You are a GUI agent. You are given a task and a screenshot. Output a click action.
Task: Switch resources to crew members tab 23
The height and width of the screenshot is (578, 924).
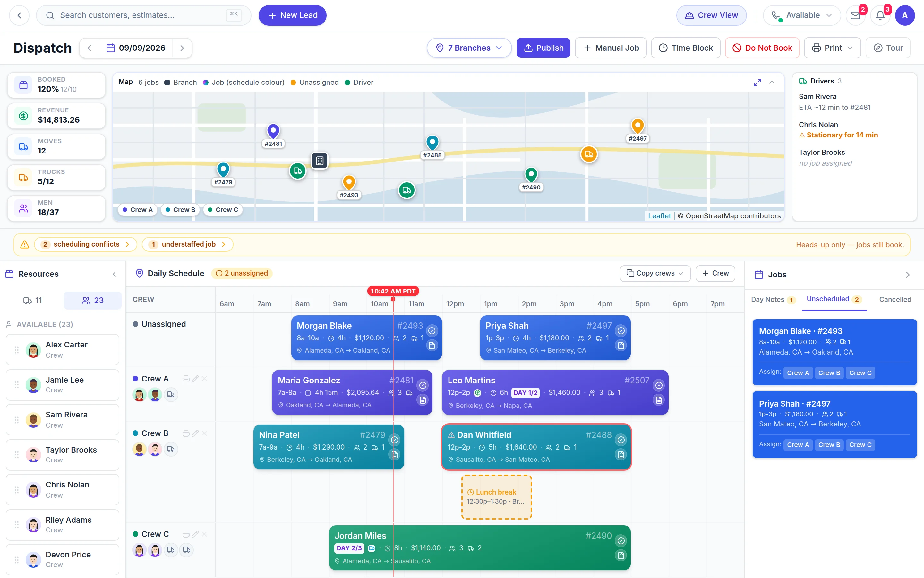(93, 301)
